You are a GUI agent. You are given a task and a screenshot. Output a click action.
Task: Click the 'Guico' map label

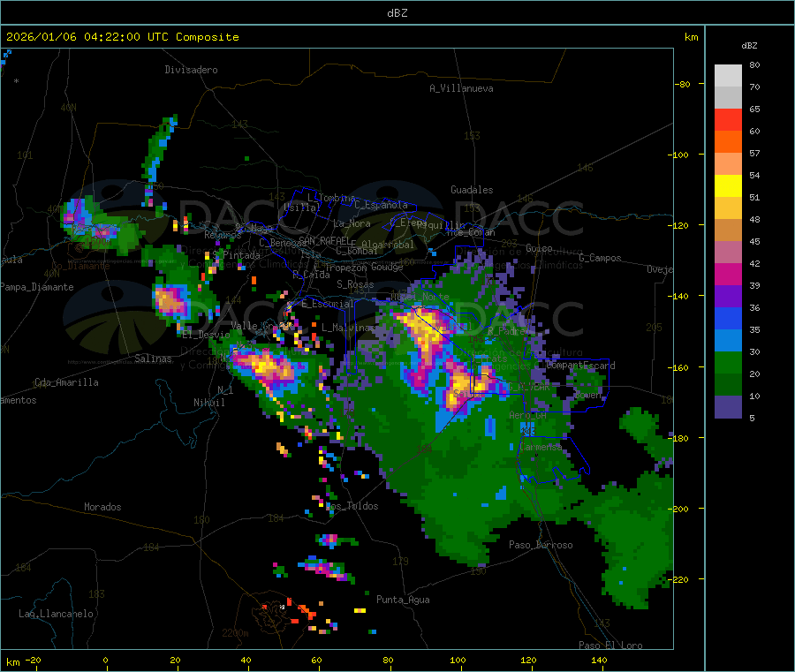coord(539,248)
